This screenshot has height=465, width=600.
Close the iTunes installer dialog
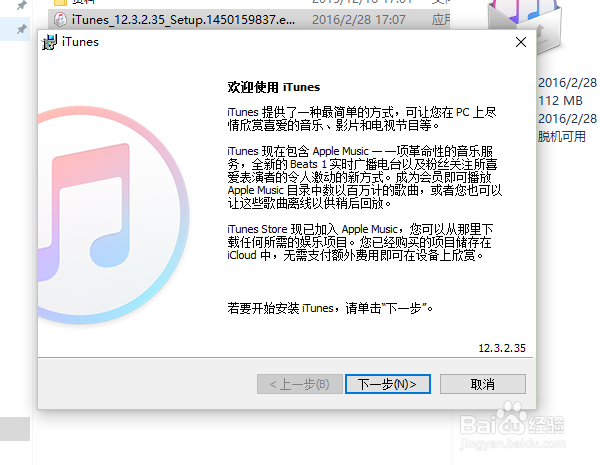click(x=521, y=42)
